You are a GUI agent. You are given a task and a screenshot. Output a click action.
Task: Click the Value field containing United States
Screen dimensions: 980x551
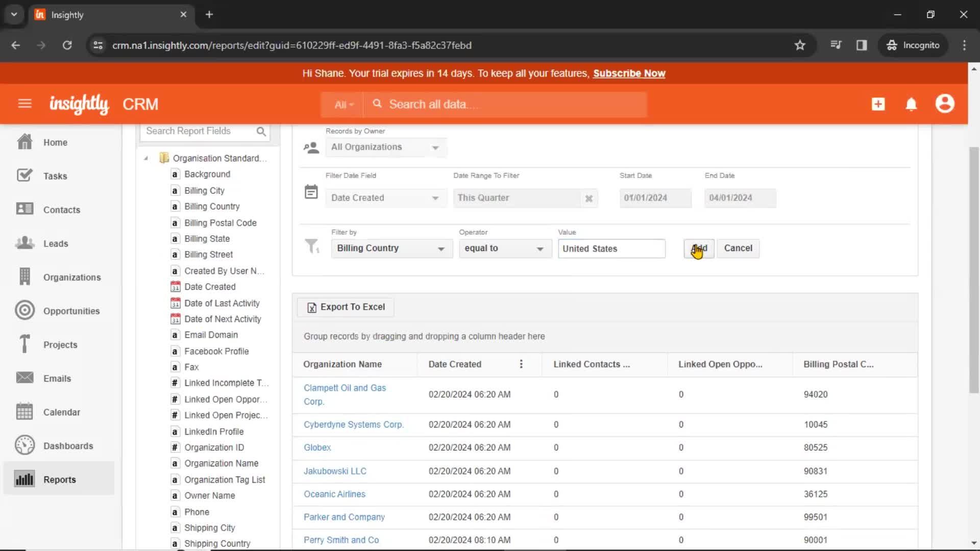click(611, 248)
